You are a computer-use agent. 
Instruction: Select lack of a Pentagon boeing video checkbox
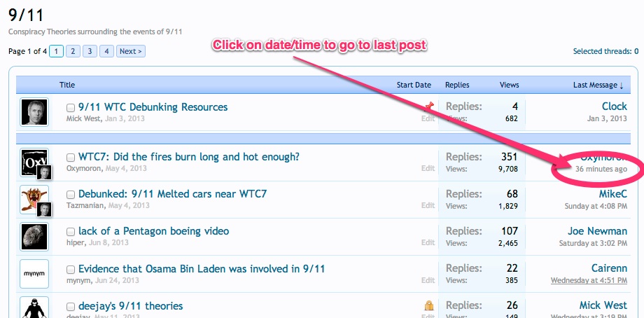click(71, 232)
